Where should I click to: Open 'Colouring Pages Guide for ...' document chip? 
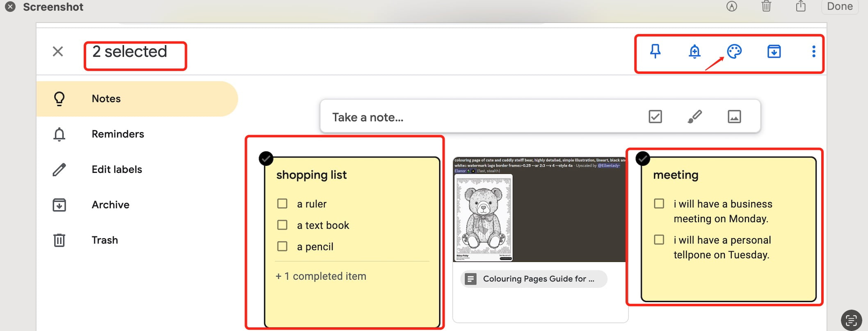[x=534, y=279]
